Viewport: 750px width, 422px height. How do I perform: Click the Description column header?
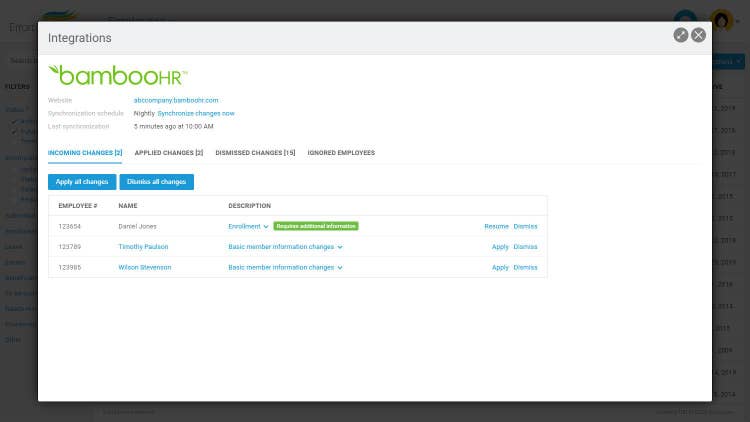click(x=249, y=206)
